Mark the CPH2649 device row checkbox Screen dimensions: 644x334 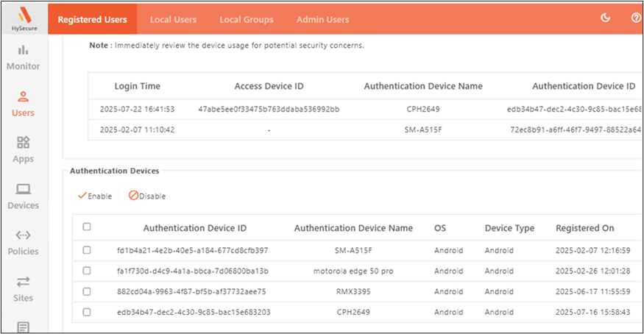87,312
